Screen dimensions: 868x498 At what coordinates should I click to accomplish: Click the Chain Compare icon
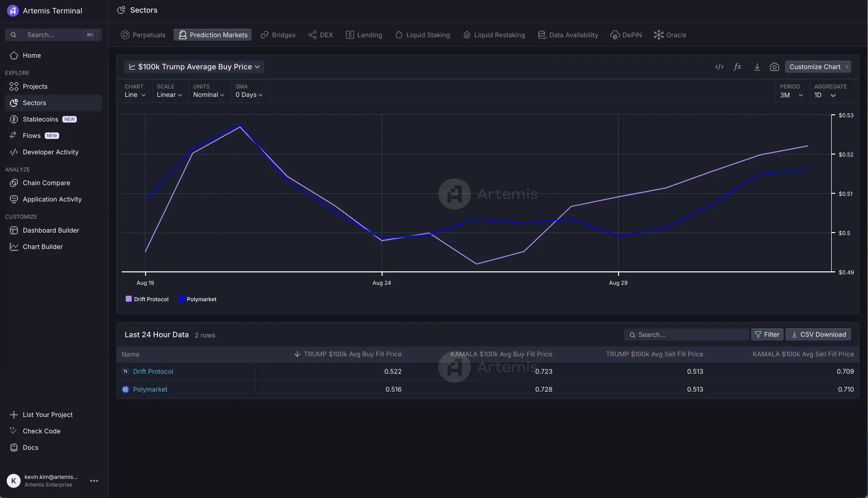[14, 183]
